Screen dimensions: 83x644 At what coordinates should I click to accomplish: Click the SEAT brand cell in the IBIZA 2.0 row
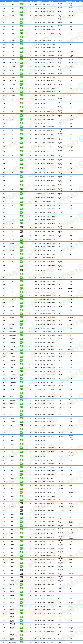(4, 393)
